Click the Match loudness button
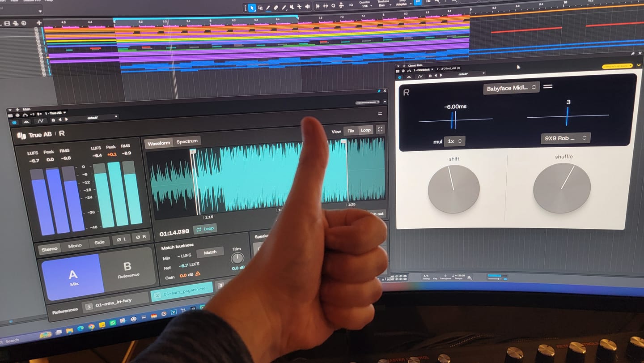 [210, 253]
